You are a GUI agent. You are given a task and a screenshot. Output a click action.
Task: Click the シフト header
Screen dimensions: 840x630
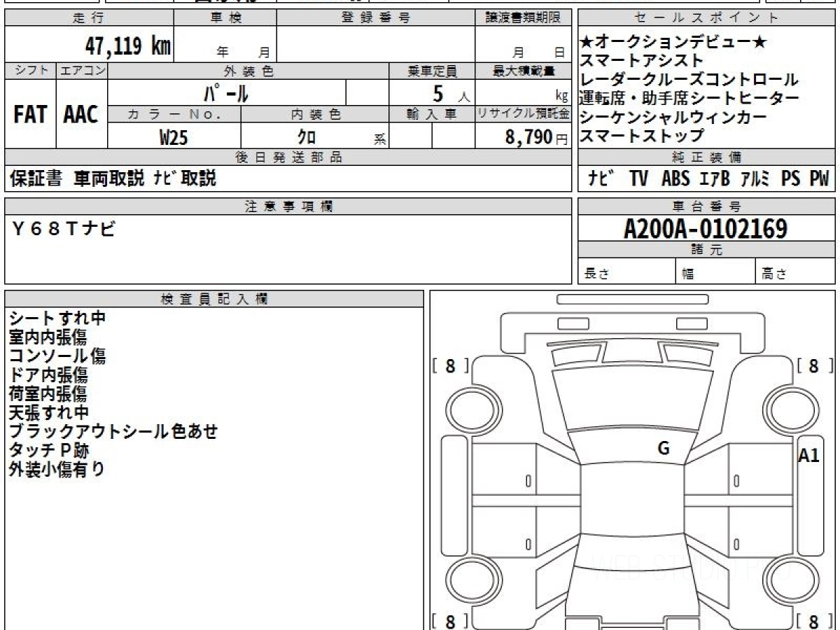tap(31, 71)
